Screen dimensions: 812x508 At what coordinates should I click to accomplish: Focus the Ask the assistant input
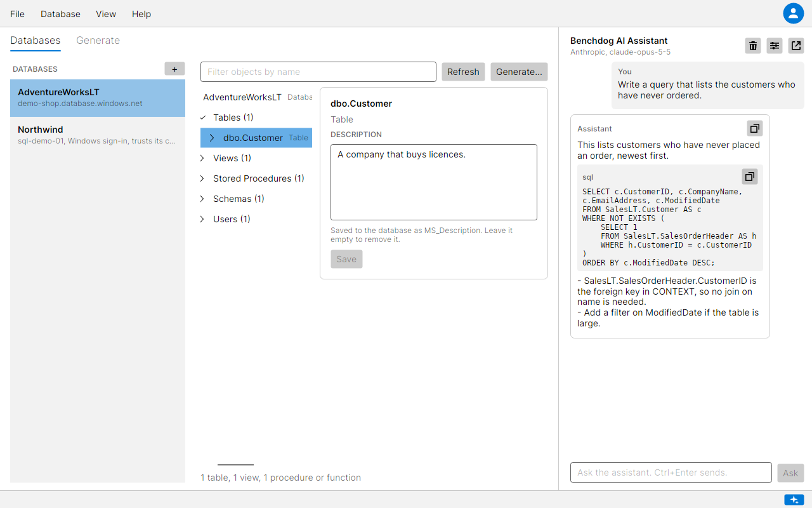pyautogui.click(x=671, y=473)
